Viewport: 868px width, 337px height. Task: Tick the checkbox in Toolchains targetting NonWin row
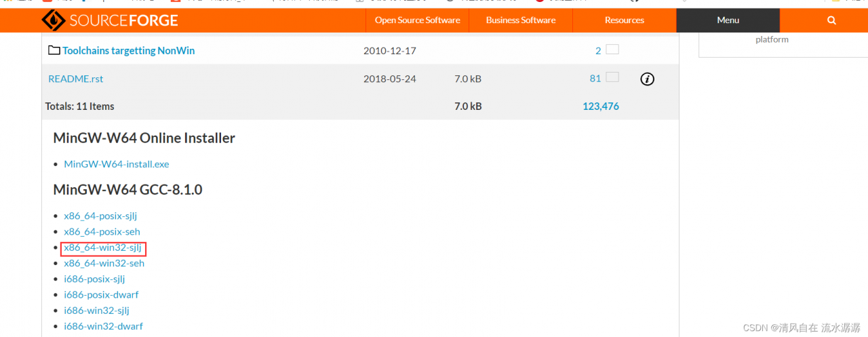tap(612, 49)
